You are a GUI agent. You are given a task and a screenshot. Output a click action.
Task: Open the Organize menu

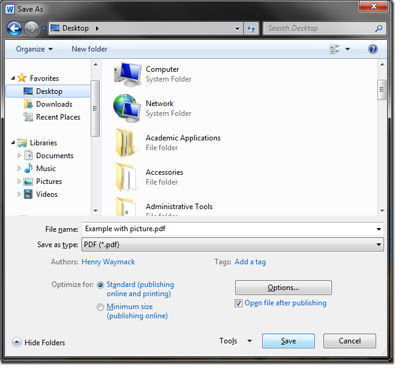[34, 49]
